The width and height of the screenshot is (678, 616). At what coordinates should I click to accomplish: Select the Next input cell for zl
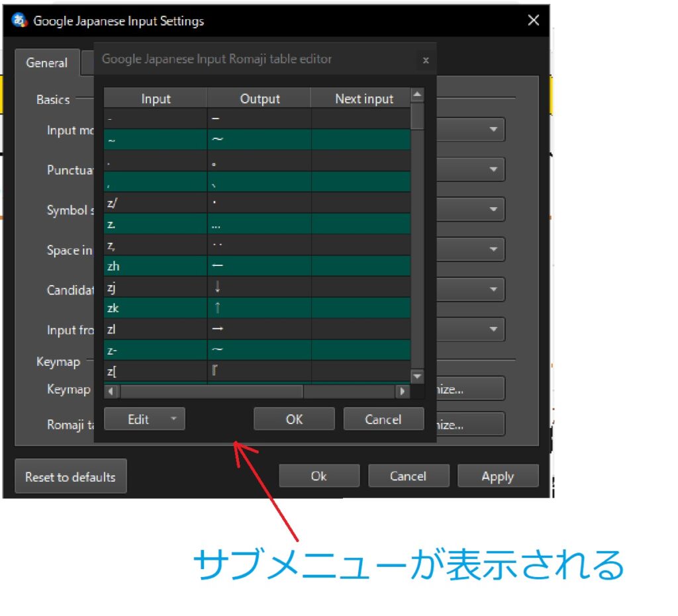pos(361,330)
